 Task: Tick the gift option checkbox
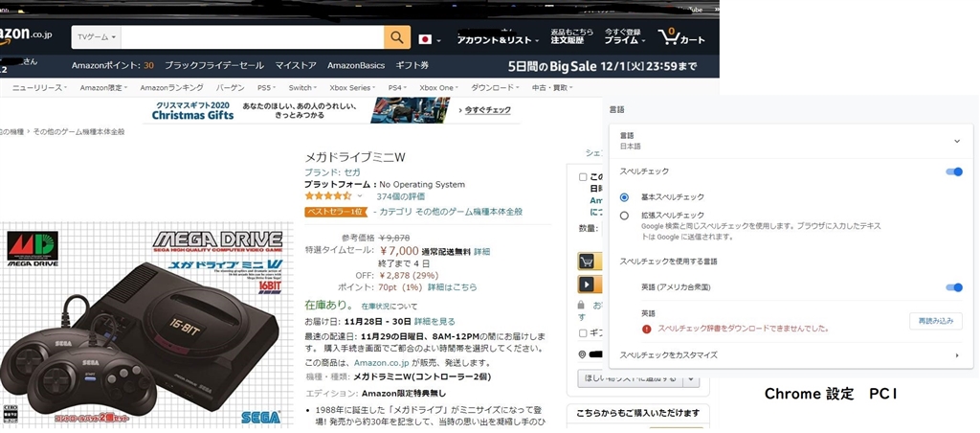coord(583,332)
